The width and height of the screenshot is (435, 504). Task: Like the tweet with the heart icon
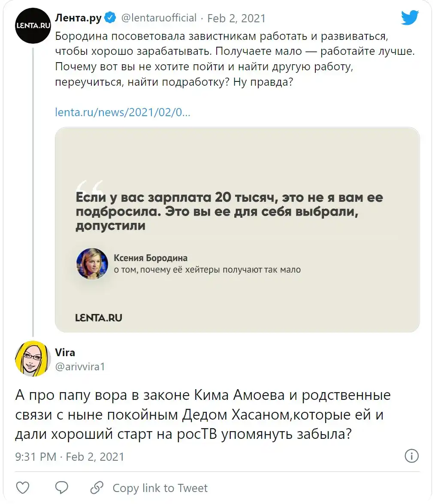pyautogui.click(x=22, y=487)
